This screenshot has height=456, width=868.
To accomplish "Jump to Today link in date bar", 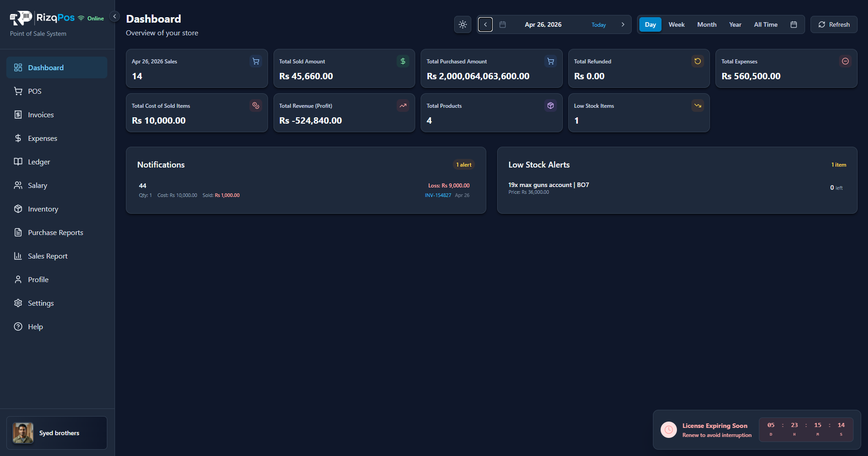I will pos(598,25).
